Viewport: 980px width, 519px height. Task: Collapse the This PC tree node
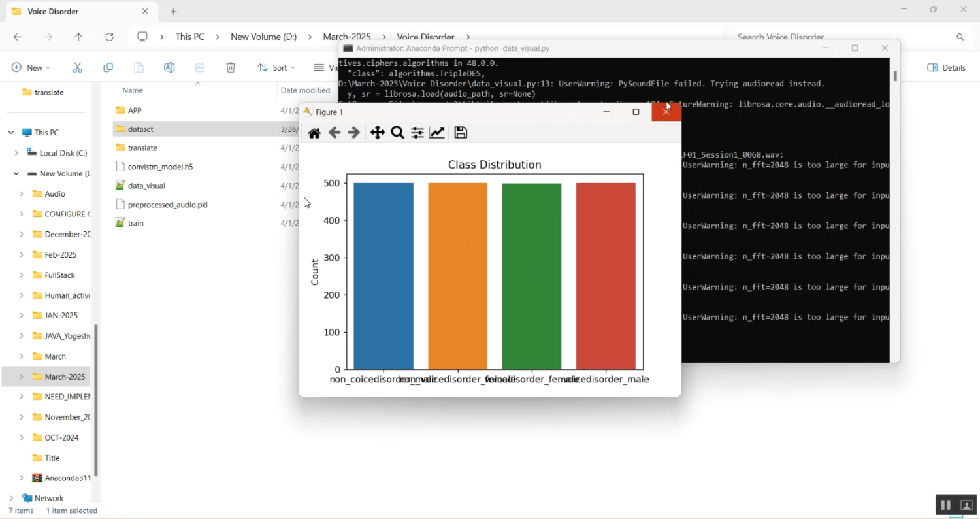[11, 133]
